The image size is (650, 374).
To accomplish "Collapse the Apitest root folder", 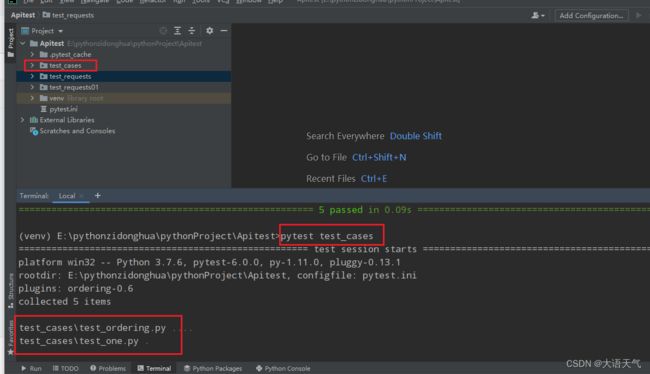I will (23, 43).
